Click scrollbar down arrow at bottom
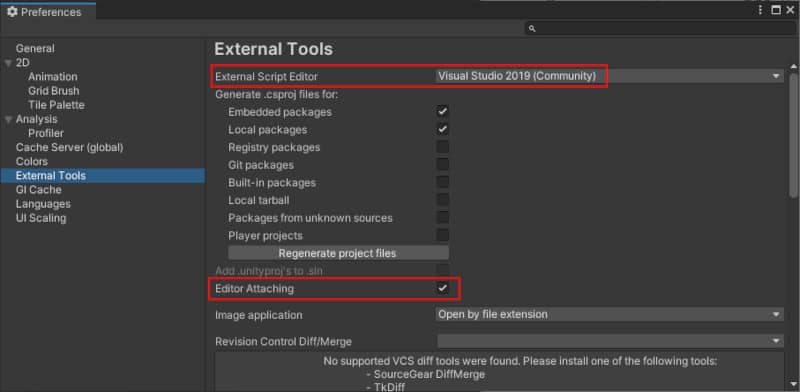The image size is (800, 392). tap(793, 383)
